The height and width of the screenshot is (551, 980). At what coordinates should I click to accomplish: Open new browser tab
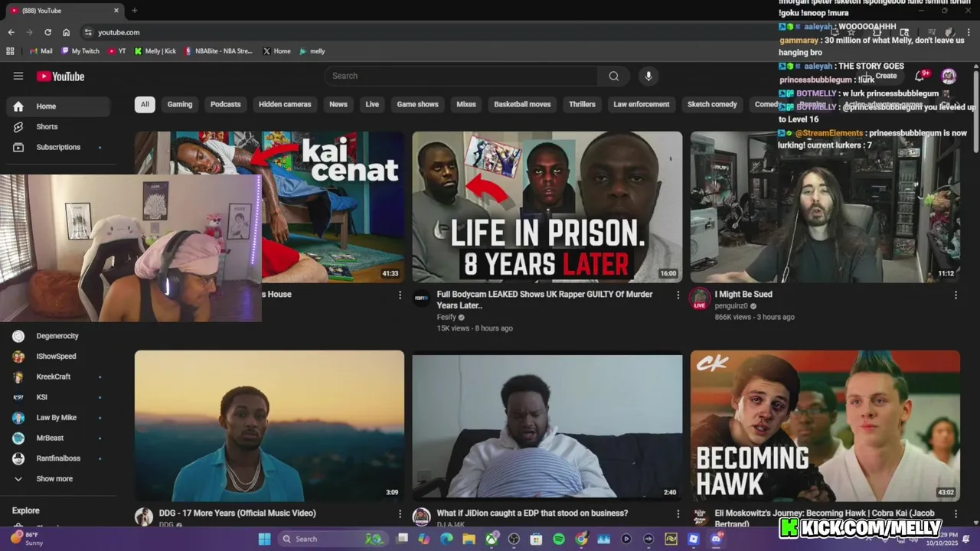tap(134, 11)
